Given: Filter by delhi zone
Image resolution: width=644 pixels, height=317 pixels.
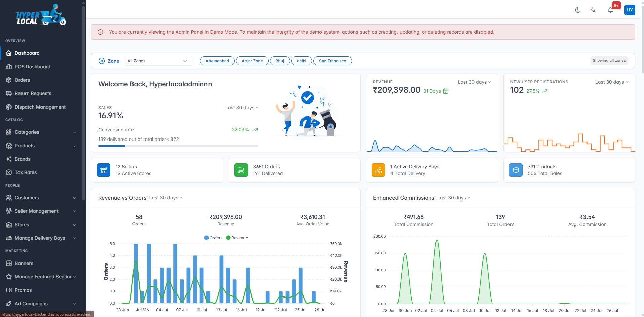Looking at the screenshot, I should (x=302, y=61).
